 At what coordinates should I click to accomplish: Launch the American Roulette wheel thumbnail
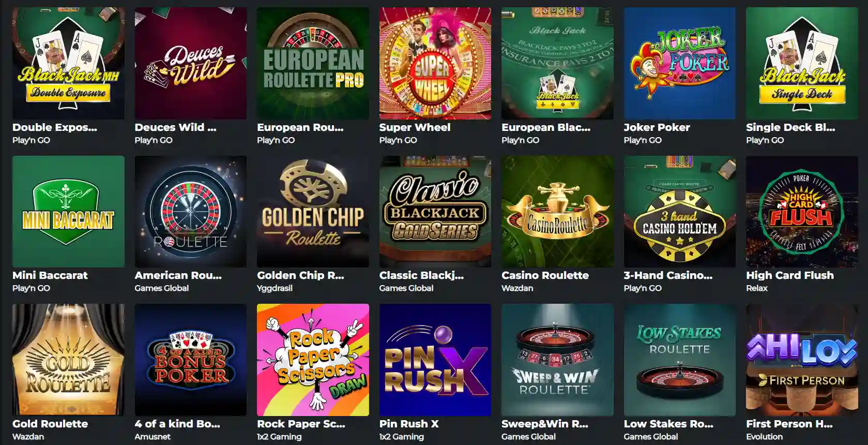click(191, 212)
